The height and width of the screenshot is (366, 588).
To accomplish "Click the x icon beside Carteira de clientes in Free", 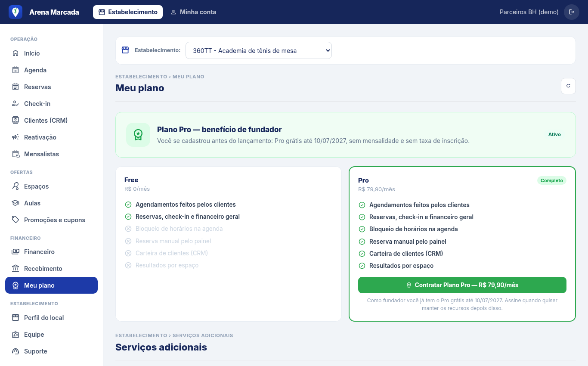I will point(128,253).
